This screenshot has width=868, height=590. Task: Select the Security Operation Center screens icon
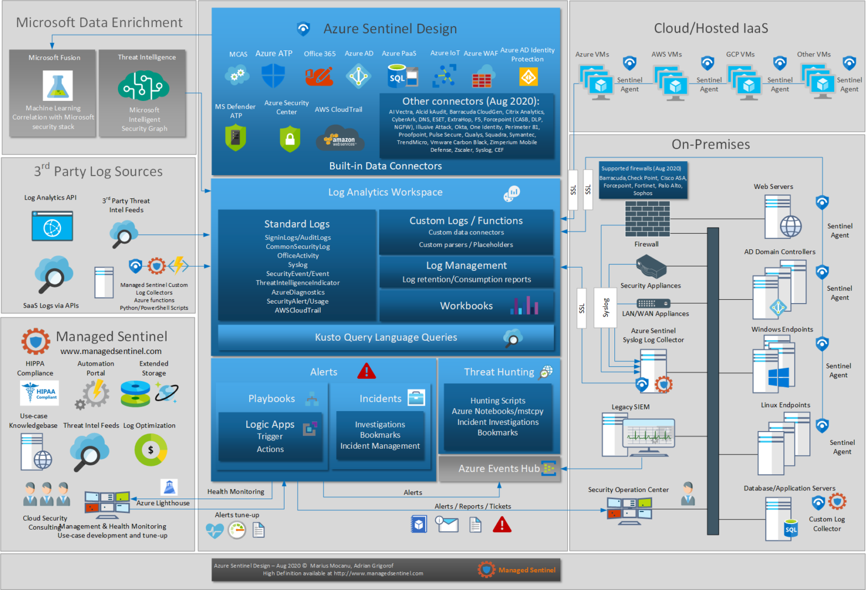tap(629, 511)
